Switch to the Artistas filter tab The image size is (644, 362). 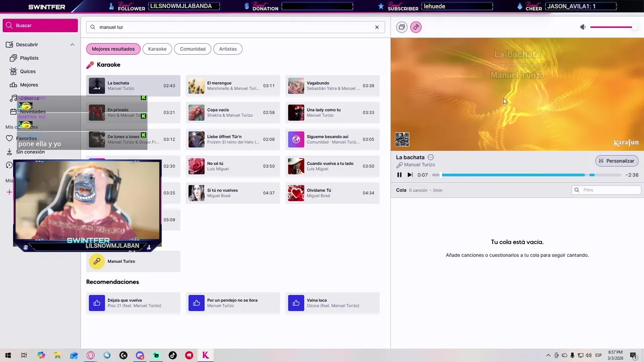(228, 49)
